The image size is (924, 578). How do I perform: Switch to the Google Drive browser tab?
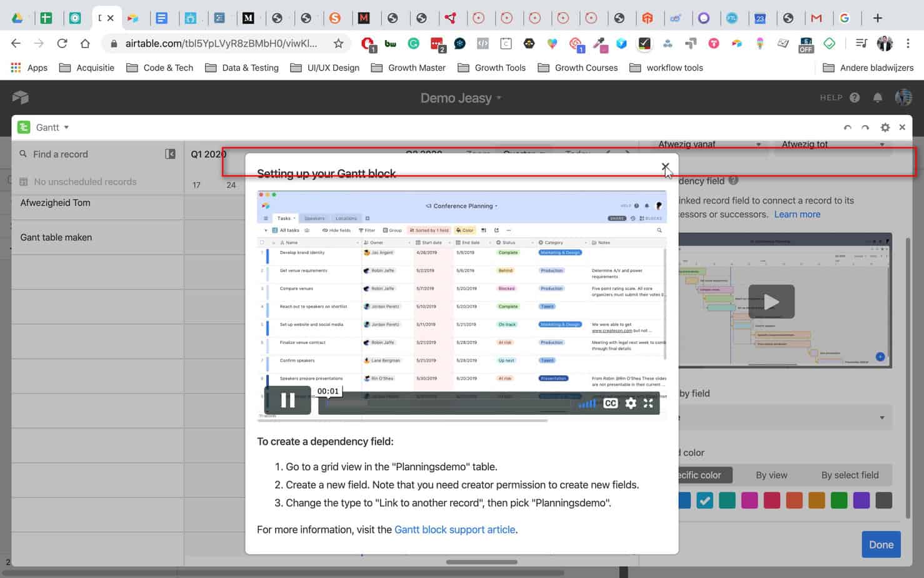tap(18, 18)
